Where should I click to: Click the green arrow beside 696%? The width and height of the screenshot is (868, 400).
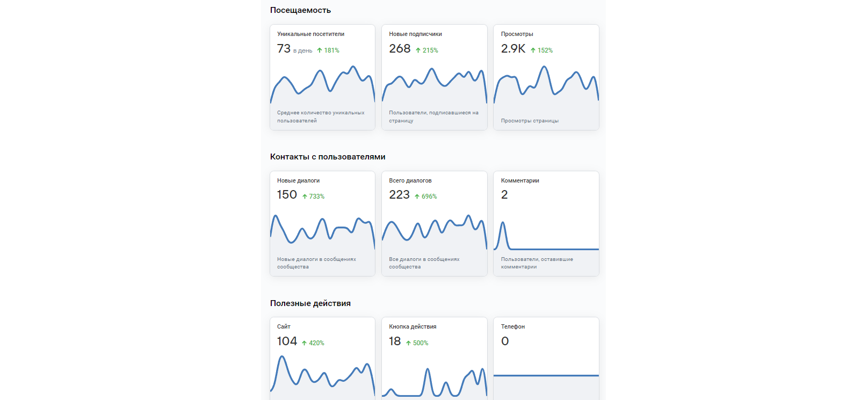[x=417, y=197]
